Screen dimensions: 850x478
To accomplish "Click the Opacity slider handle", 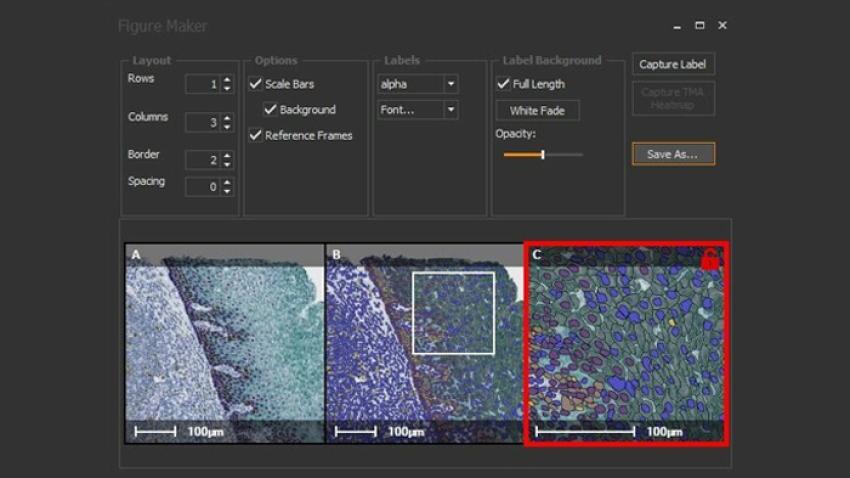I will [542, 155].
